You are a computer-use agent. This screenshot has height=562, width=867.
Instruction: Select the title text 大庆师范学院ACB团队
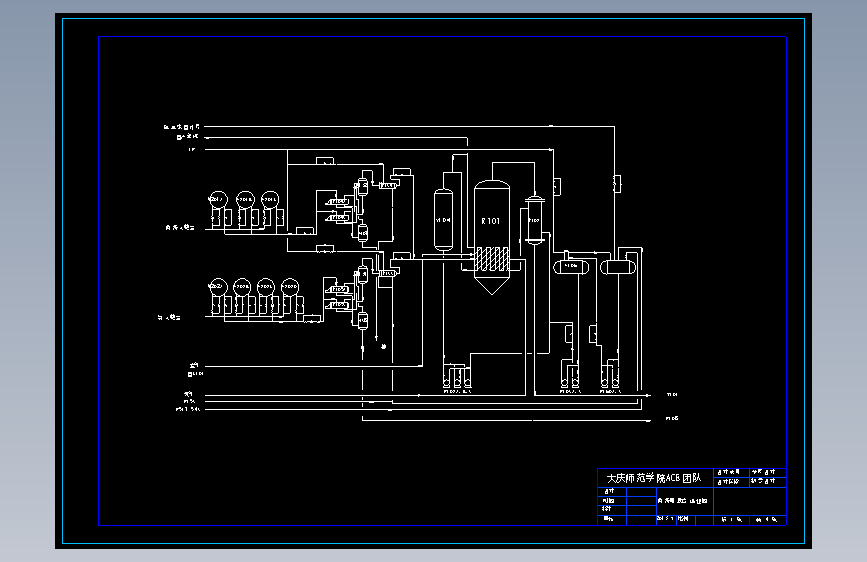pyautogui.click(x=654, y=478)
